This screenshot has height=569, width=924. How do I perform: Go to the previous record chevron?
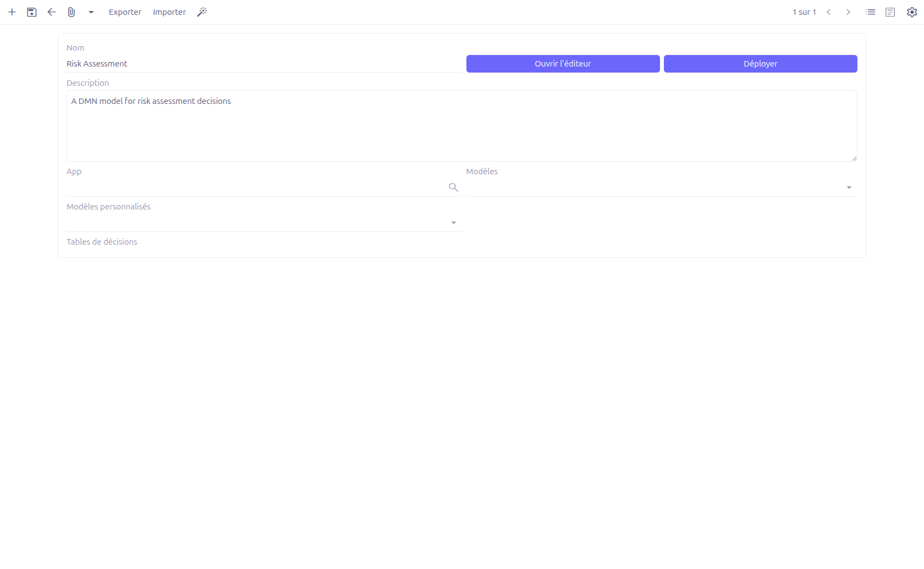pyautogui.click(x=829, y=12)
